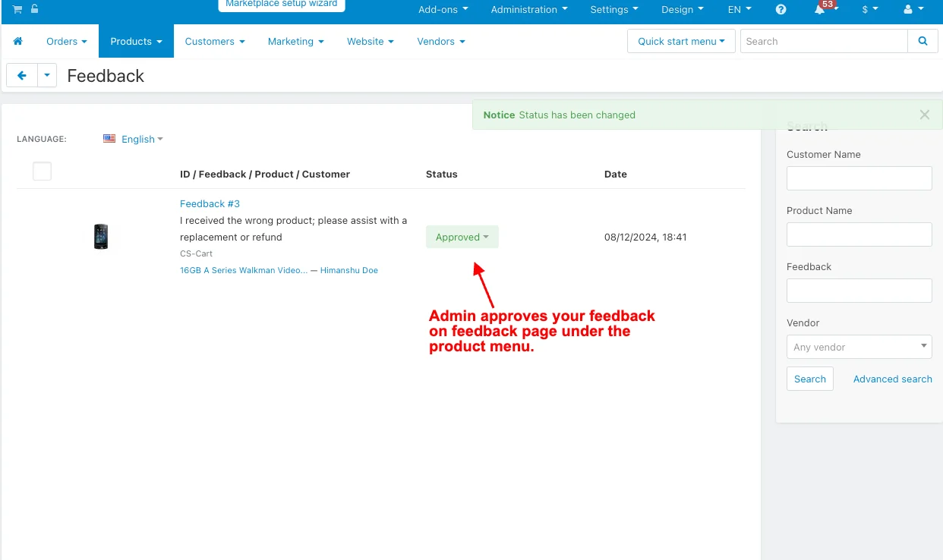Open the Feedback #3 link
This screenshot has width=943, height=560.
click(210, 203)
